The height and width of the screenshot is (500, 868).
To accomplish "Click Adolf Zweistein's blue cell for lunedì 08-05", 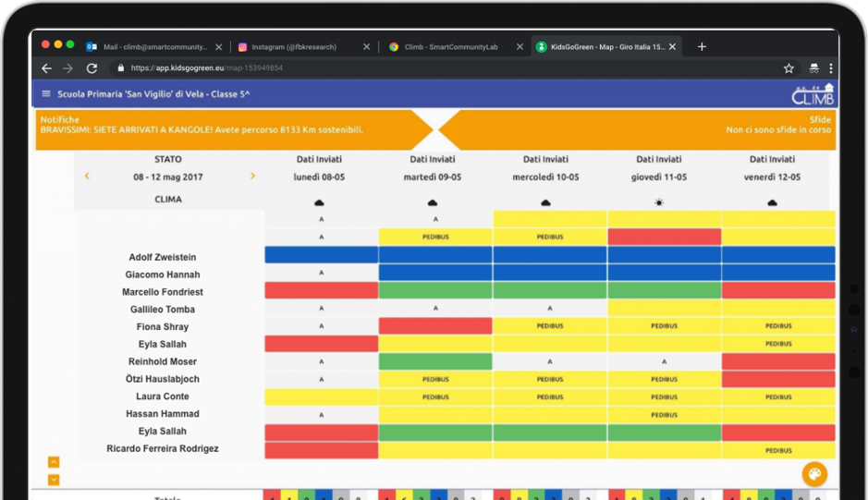I will 321,256.
